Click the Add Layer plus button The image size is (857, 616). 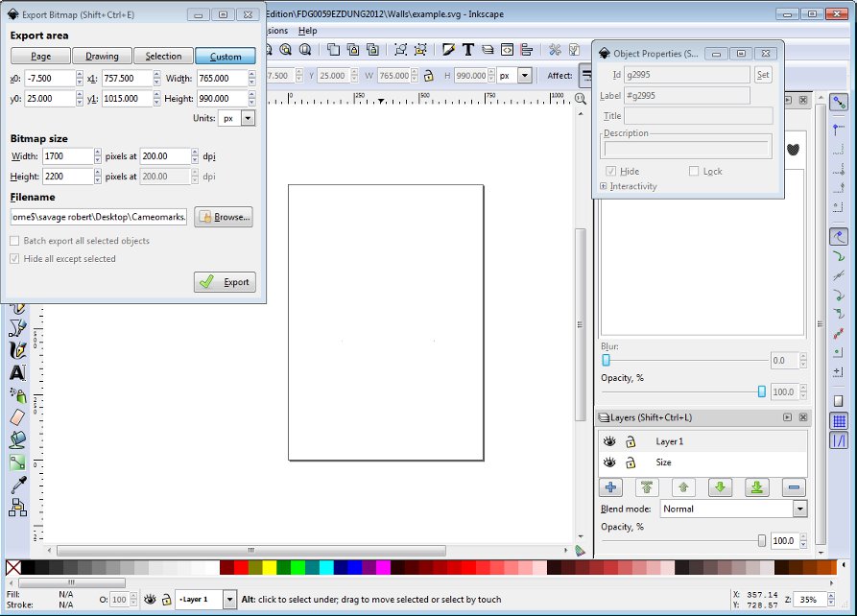point(611,487)
